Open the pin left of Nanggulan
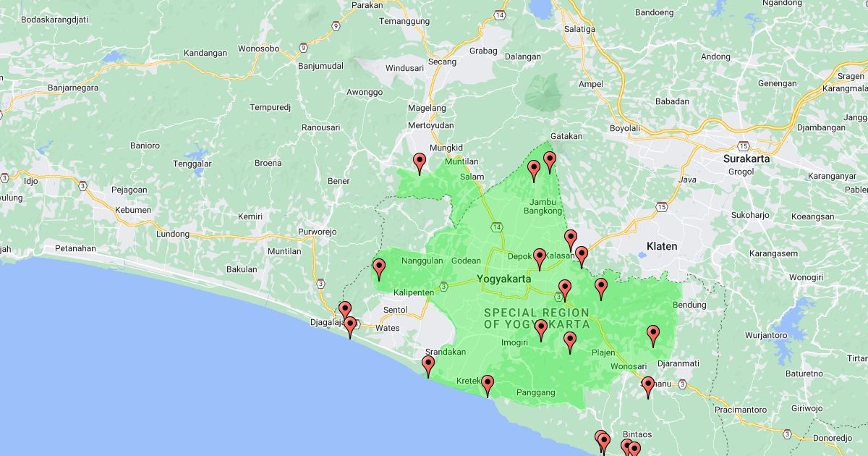868x456 pixels. pyautogui.click(x=379, y=269)
